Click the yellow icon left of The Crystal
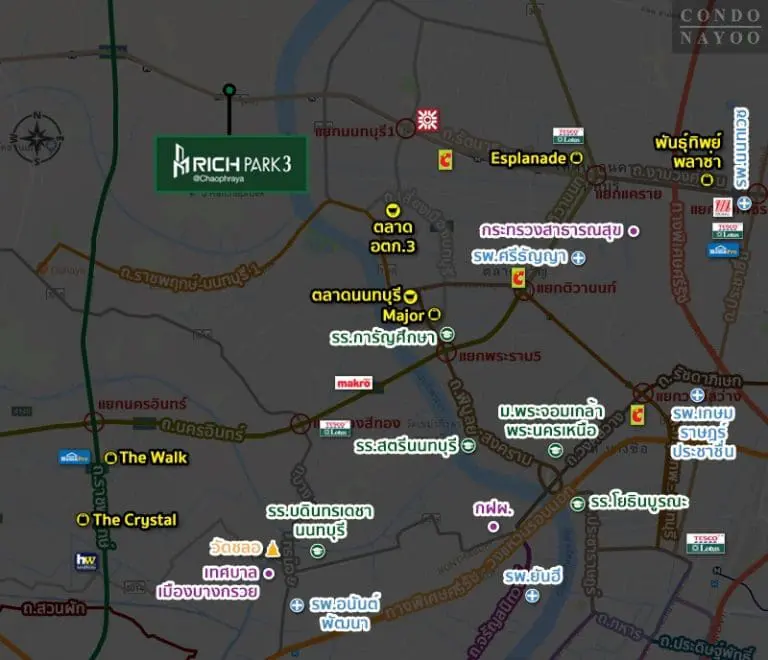768x660 pixels. 83,519
